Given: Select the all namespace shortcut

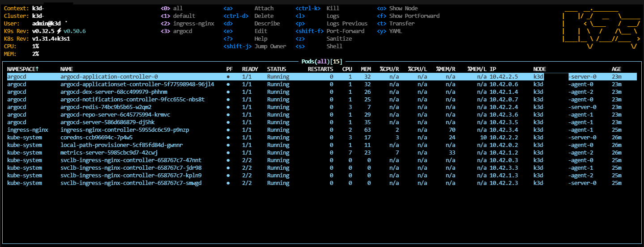Looking at the screenshot, I should click(x=171, y=8).
